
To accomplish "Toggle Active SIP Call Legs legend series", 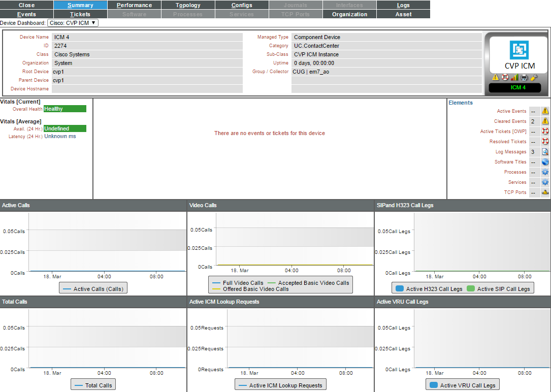I will [x=498, y=289].
